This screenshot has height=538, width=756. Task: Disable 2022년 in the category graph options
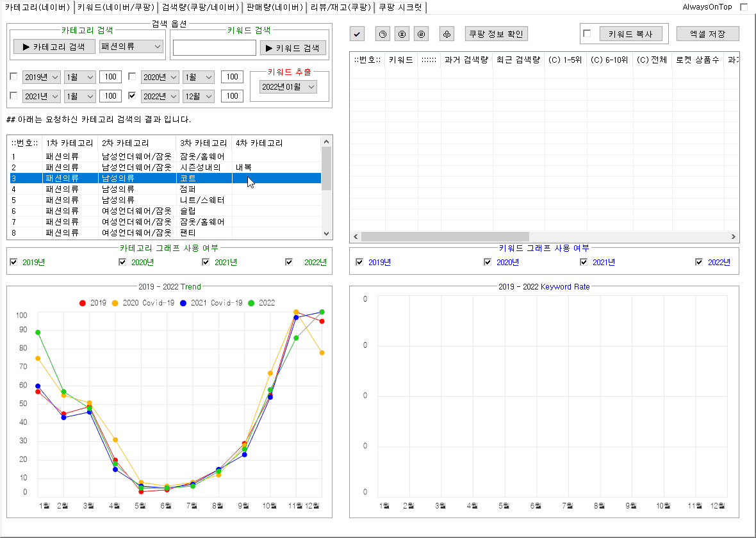(x=289, y=262)
